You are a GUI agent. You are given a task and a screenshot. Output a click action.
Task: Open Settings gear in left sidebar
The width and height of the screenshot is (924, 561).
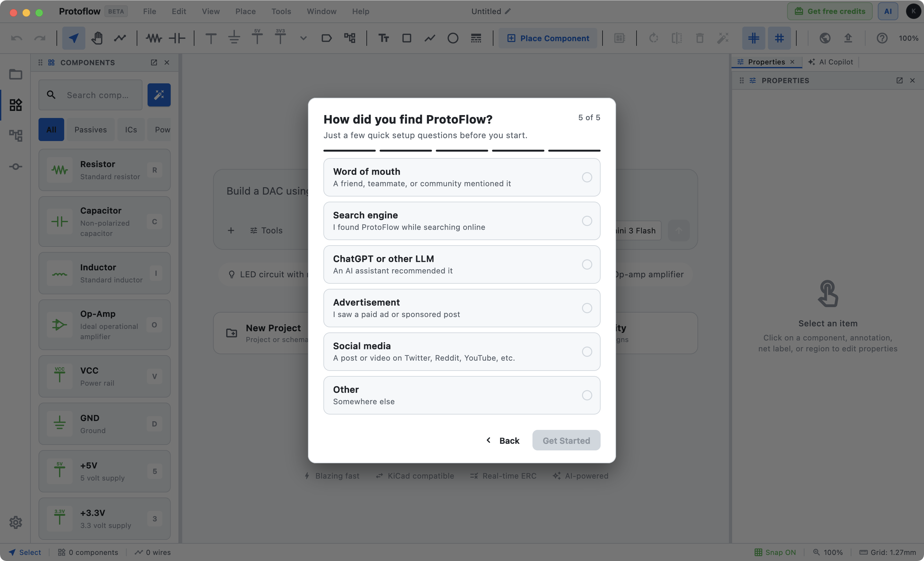tap(15, 522)
